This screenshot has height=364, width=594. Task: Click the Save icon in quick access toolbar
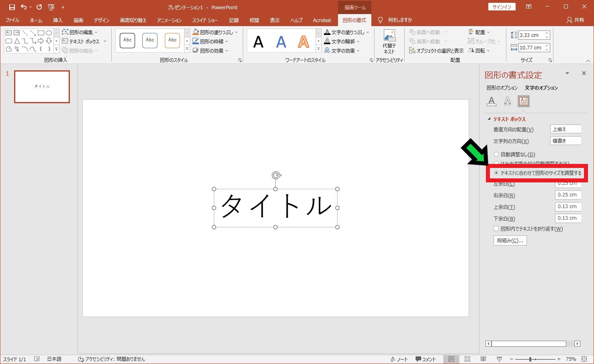(x=12, y=7)
